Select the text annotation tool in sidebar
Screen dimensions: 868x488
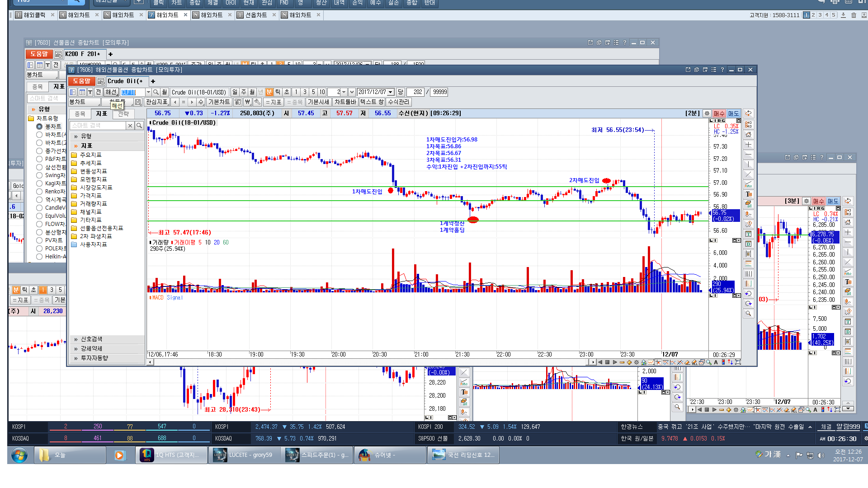(x=749, y=194)
